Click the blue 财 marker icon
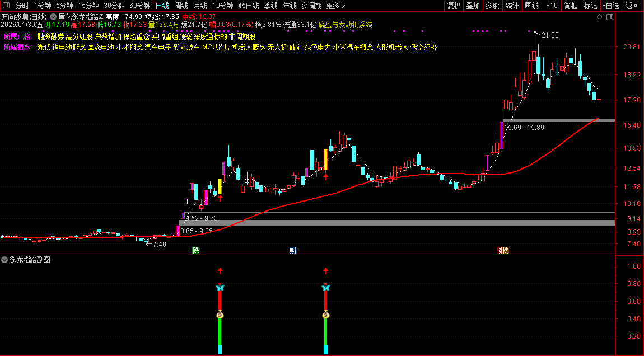The width and height of the screenshot is (644, 356). pyautogui.click(x=293, y=250)
